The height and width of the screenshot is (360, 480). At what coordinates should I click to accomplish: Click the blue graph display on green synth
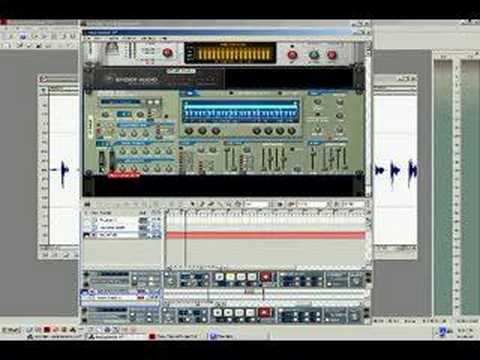point(240,112)
